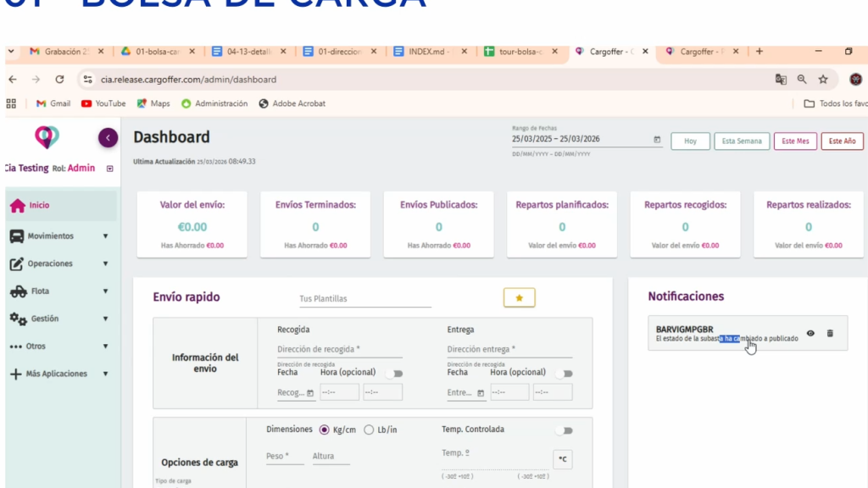Click the yellow star favorite button
Viewport: 868px width, 488px height.
tap(519, 297)
